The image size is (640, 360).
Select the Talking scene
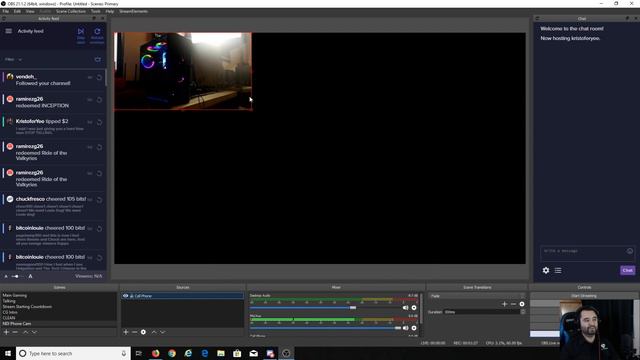coord(9,301)
